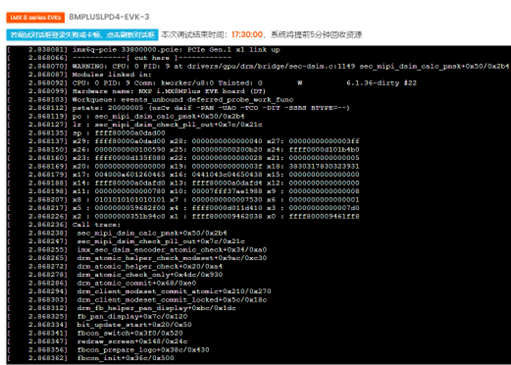
Task: Click the fbcon_switch trace line
Action: 95,333
